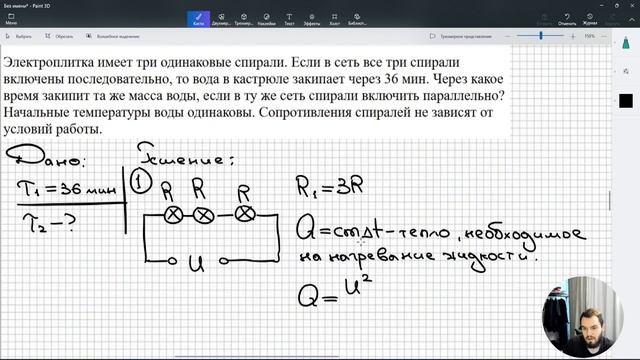Screen dimensions: 640x360
Task: Open the black color swatch
Action: pos(626,101)
